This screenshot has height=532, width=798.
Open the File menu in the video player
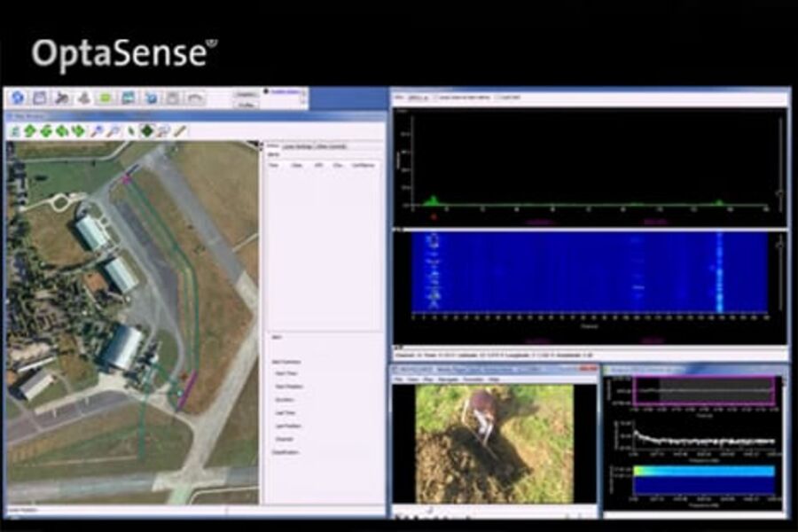tap(400, 379)
